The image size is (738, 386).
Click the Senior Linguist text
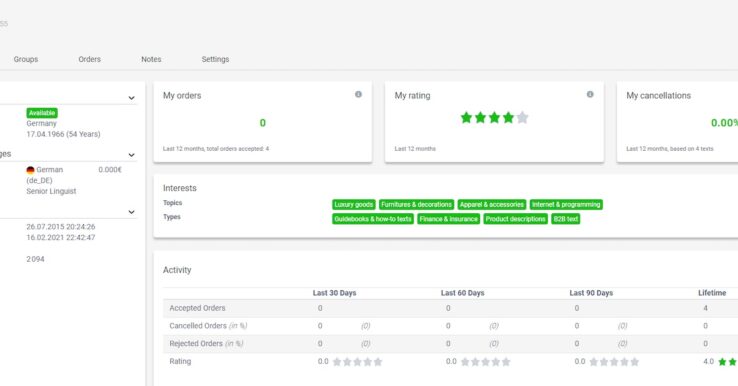(x=51, y=191)
